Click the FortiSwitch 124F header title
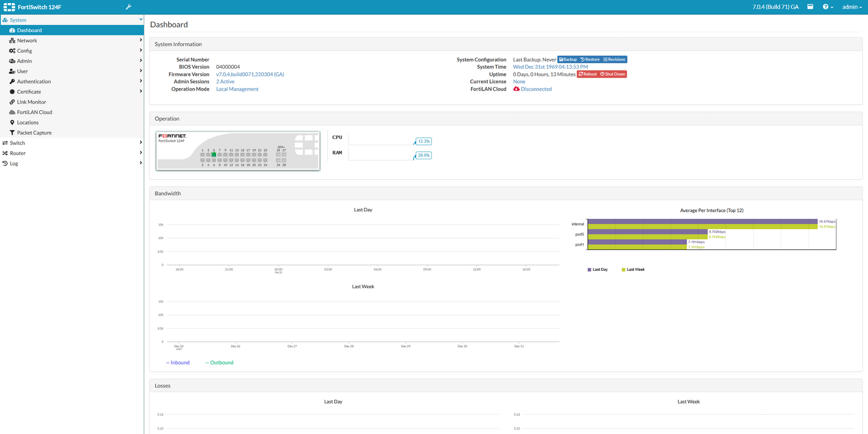The image size is (868, 434). 40,7
